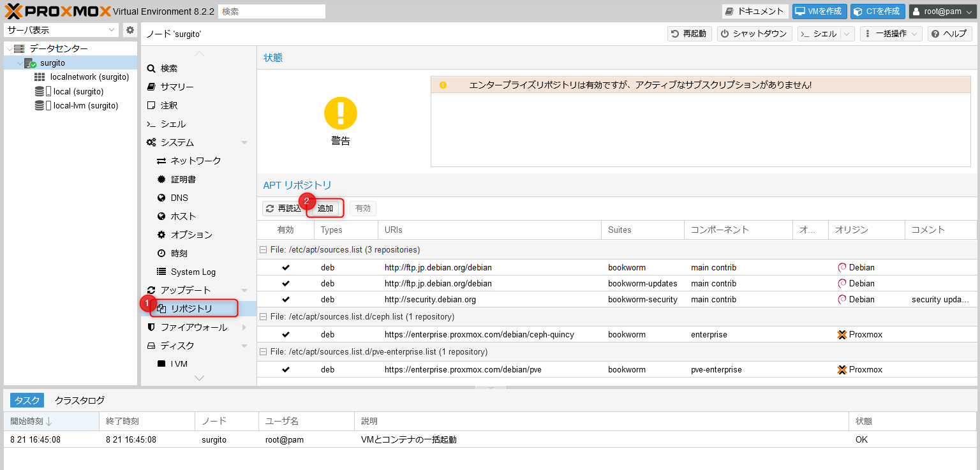Click the 追加 add repository button
The height and width of the screenshot is (470, 980).
click(x=325, y=209)
